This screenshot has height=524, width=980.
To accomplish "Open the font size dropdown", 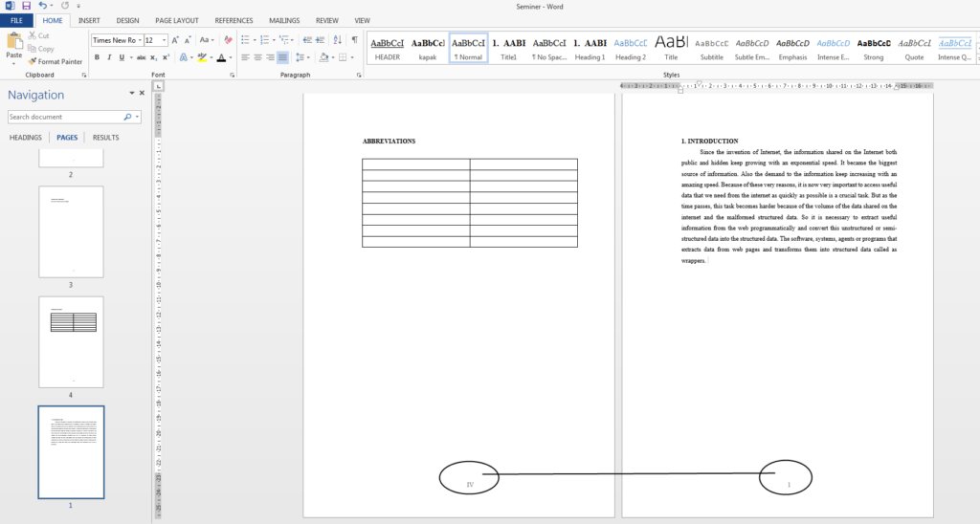I will tap(165, 40).
